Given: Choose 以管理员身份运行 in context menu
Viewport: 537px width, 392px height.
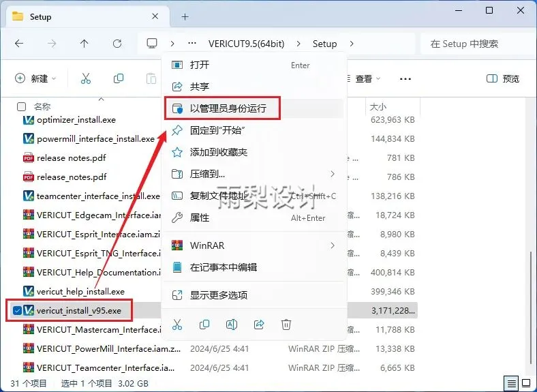Looking at the screenshot, I should pyautogui.click(x=254, y=108).
